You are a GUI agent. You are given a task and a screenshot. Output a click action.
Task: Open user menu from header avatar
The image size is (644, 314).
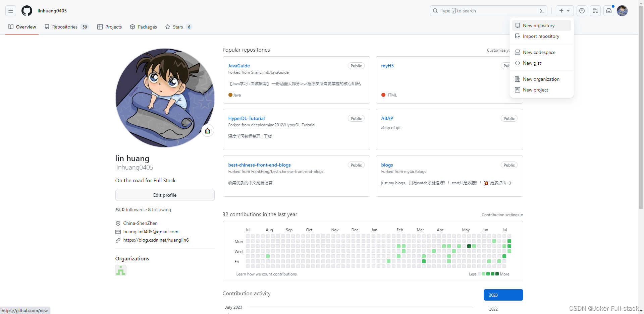[x=622, y=11]
